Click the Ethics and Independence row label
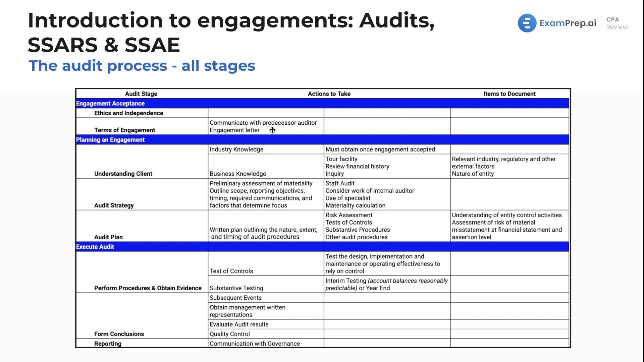 [x=129, y=113]
